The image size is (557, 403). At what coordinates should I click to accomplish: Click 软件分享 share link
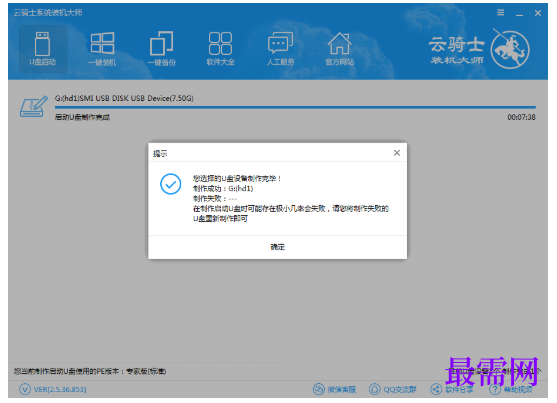click(x=451, y=389)
